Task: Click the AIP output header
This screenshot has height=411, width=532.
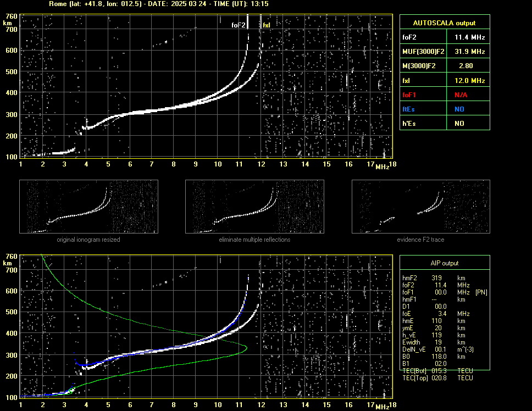Action: pyautogui.click(x=445, y=263)
